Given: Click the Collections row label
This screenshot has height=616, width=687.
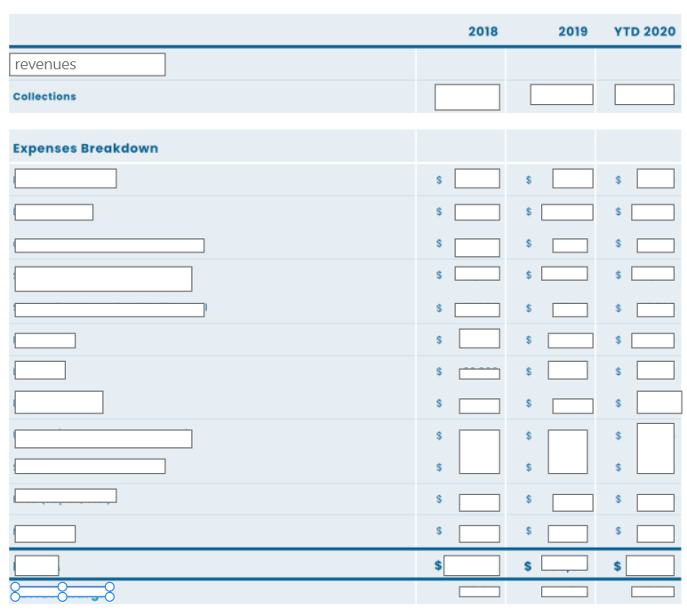Looking at the screenshot, I should [x=44, y=96].
